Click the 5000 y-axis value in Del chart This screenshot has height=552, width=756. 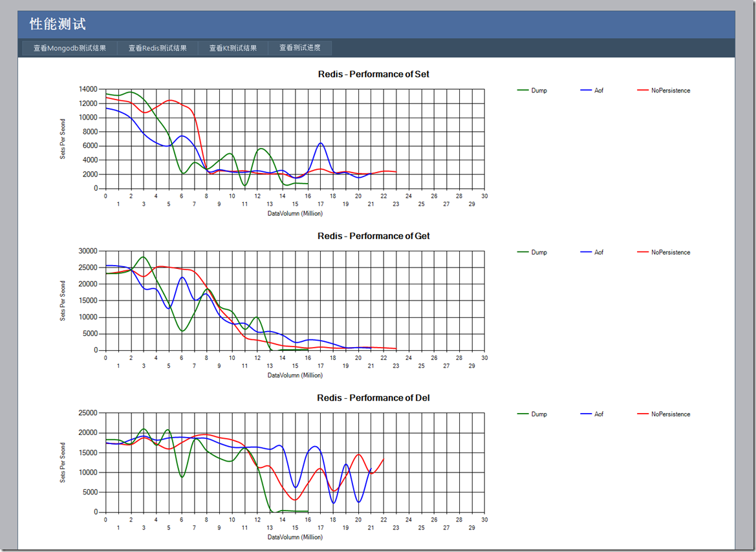[90, 493]
